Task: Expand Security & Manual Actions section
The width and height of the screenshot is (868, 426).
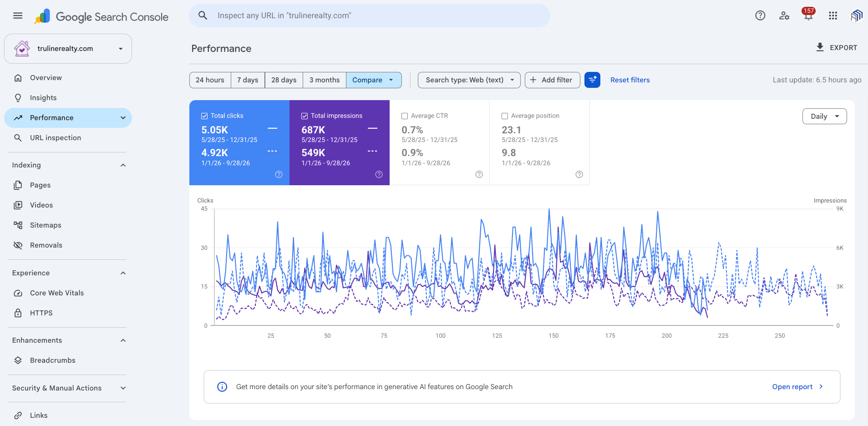Action: (123, 388)
